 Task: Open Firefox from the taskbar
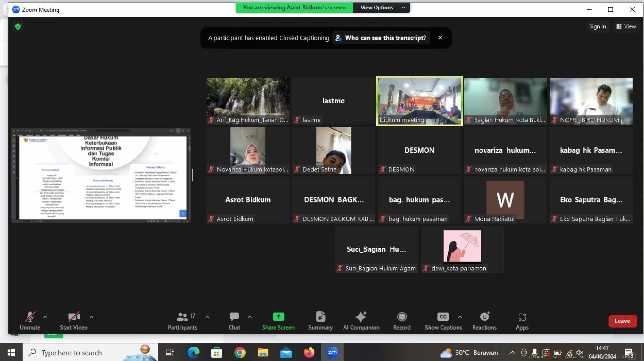[309, 353]
